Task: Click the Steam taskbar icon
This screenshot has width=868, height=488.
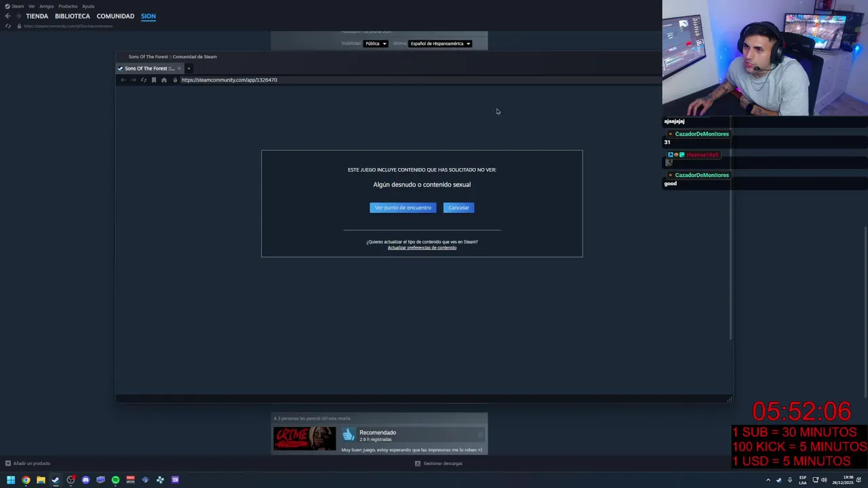Action: tap(56, 480)
